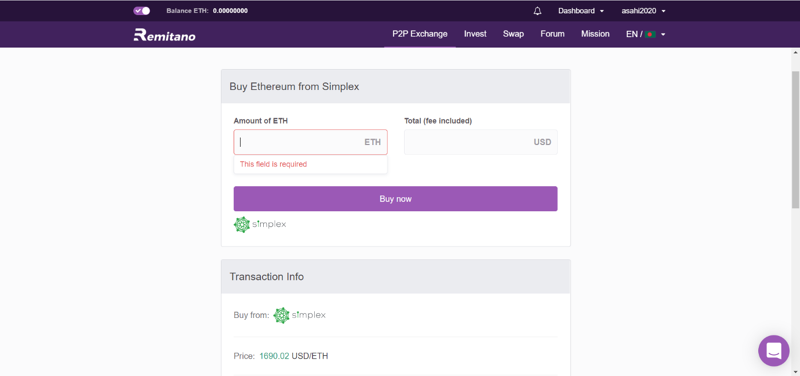
Task: Expand the Dashboard dropdown
Action: 581,11
